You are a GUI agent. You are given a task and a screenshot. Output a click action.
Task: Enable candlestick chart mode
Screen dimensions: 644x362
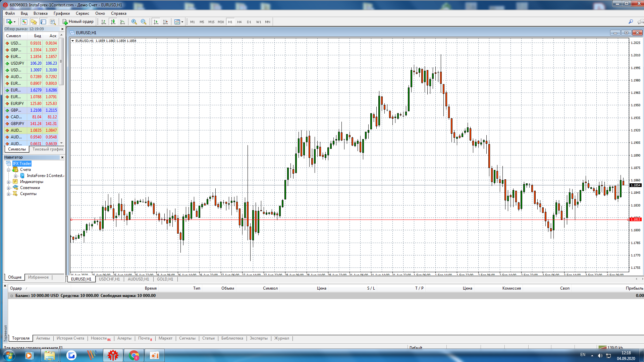point(113,22)
